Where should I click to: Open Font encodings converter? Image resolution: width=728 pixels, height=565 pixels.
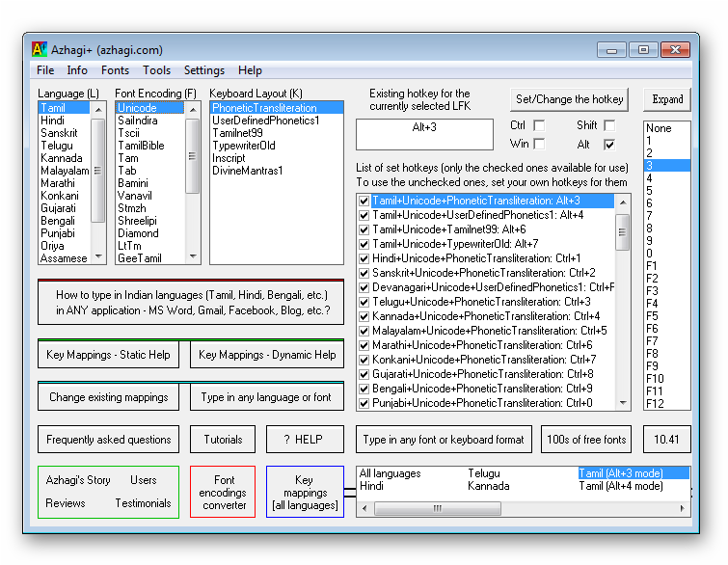coord(223,492)
